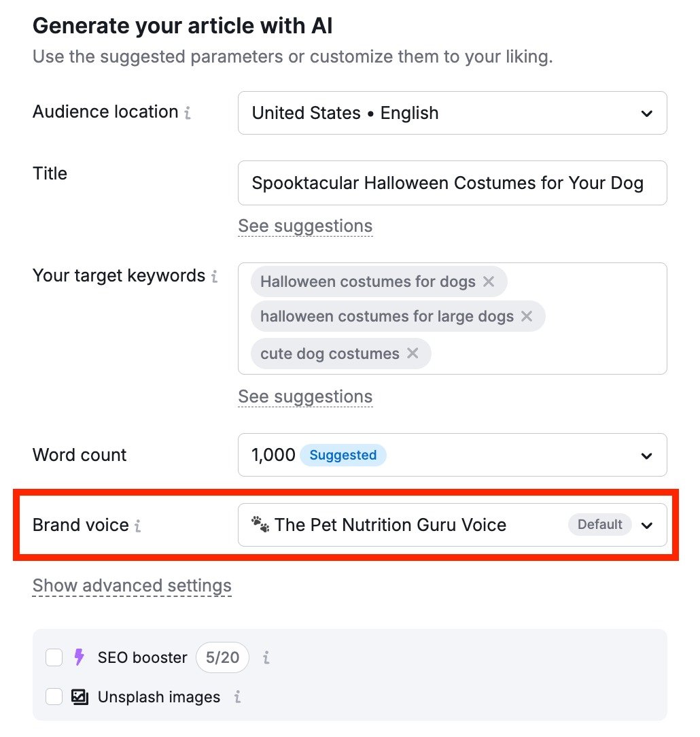Delete the cute dog costumes keyword tag
700x737 pixels.
click(413, 354)
